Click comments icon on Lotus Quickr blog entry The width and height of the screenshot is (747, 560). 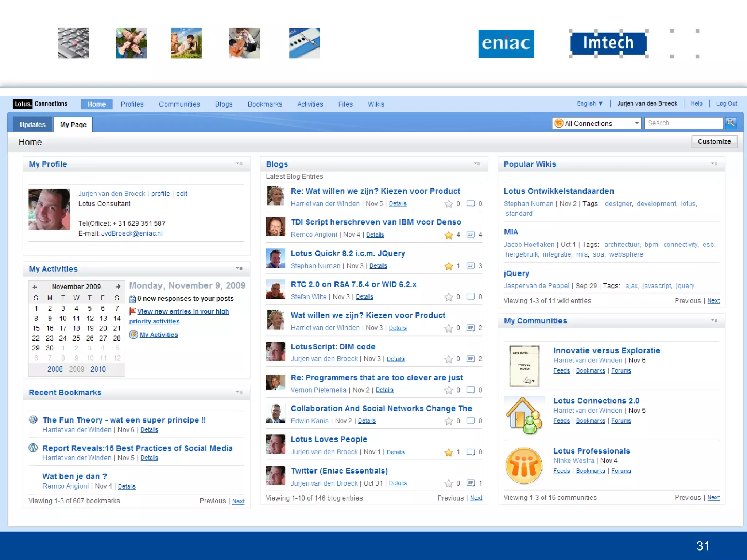[x=471, y=266]
